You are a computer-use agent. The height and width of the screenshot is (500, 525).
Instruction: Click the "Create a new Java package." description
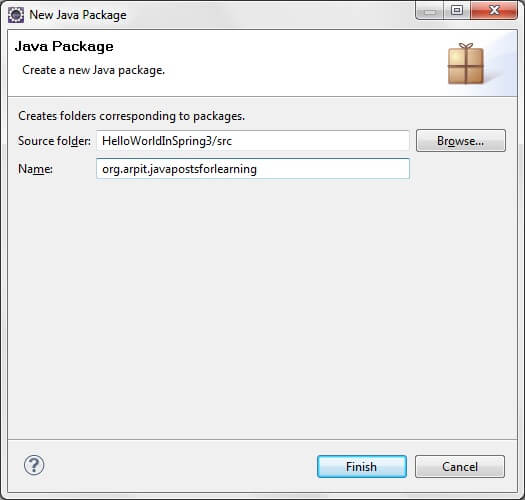click(93, 70)
